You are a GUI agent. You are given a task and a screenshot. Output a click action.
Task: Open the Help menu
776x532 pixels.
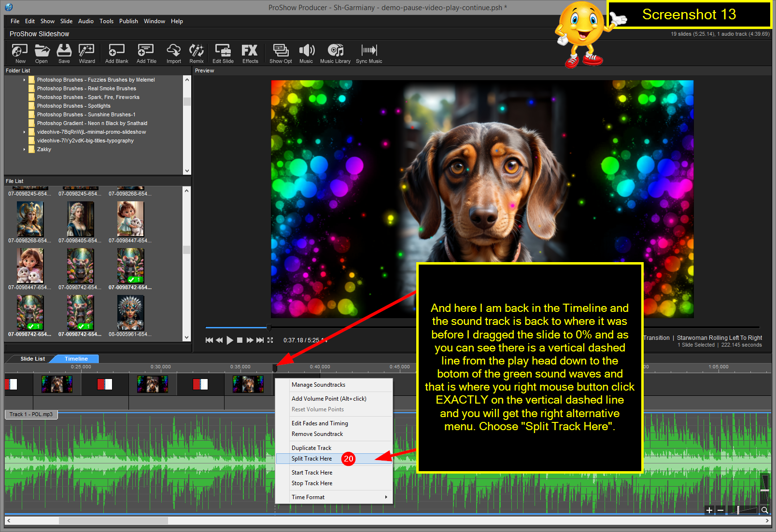pos(177,21)
